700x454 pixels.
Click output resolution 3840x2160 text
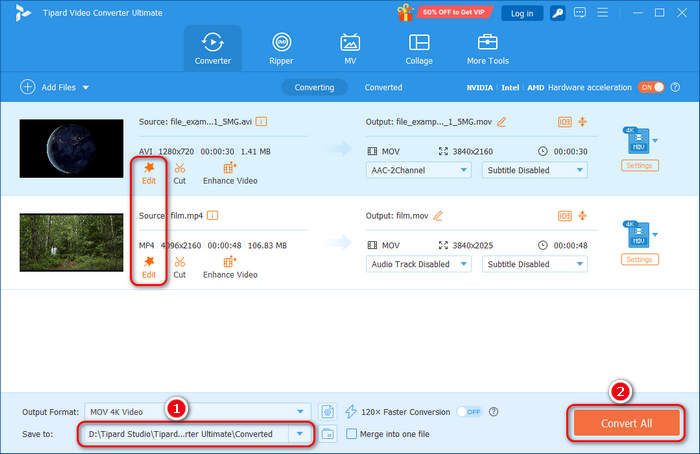coord(472,151)
